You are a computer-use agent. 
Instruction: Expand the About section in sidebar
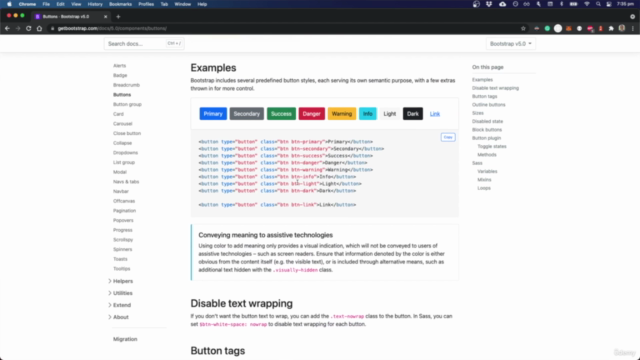coord(118,317)
